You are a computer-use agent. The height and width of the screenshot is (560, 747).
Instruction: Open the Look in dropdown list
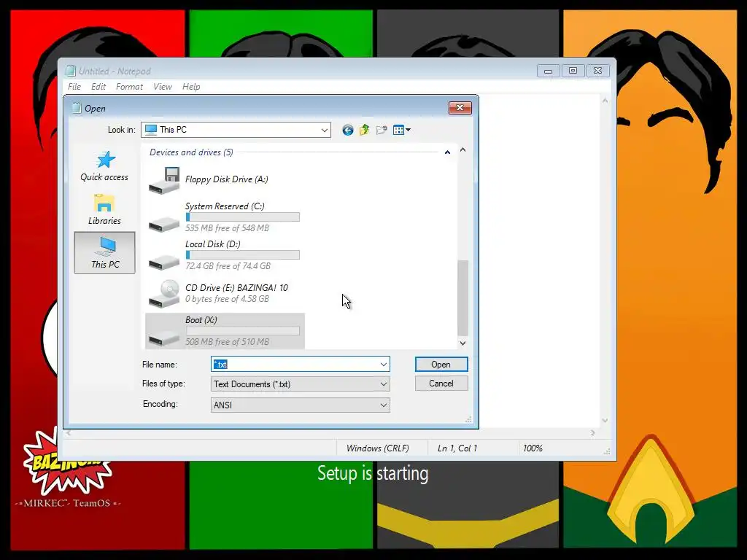[x=325, y=130]
